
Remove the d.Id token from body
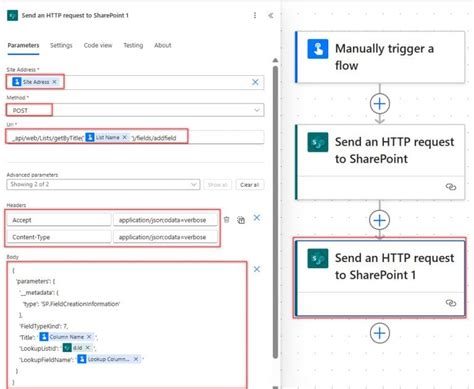(x=88, y=348)
